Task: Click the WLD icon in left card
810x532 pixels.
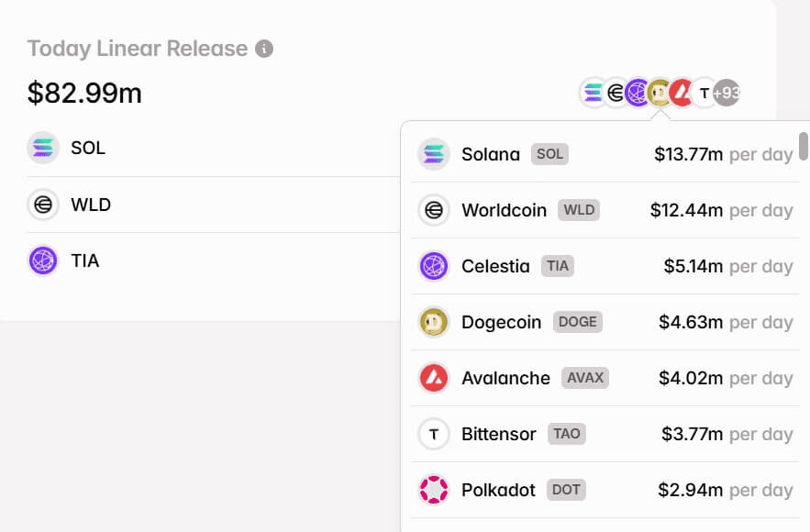Action: 42,205
